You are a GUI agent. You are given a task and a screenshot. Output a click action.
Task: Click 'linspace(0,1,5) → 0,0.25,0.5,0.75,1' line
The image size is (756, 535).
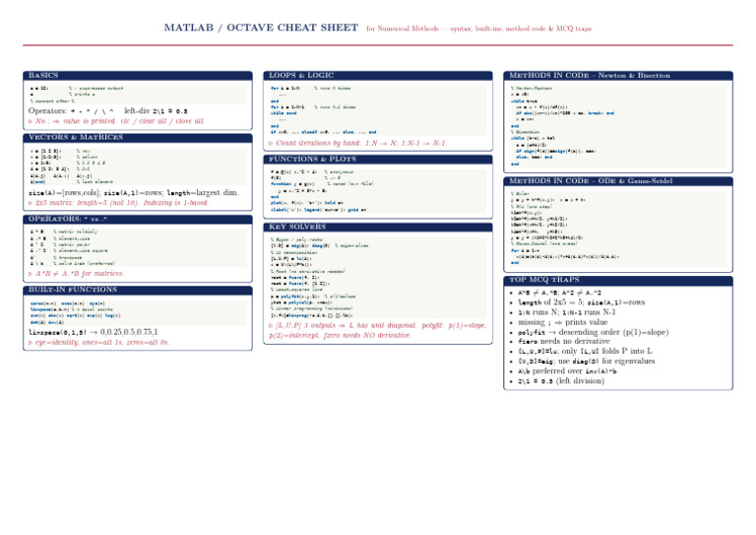(x=94, y=332)
